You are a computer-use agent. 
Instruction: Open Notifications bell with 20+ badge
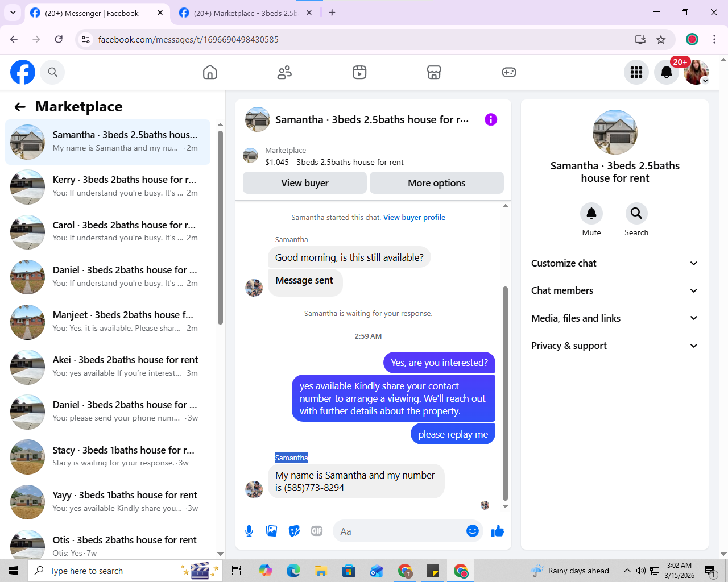coord(667,72)
